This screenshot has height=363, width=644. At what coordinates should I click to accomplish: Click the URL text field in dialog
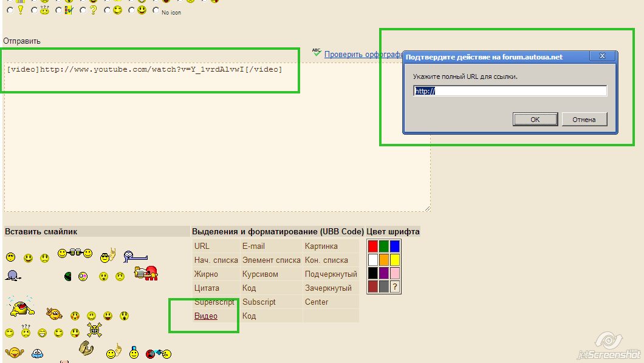(509, 91)
